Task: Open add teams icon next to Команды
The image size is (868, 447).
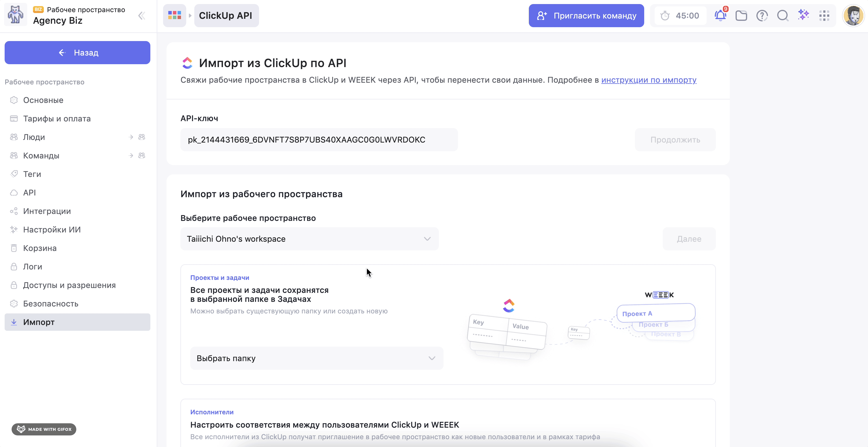Action: point(142,156)
